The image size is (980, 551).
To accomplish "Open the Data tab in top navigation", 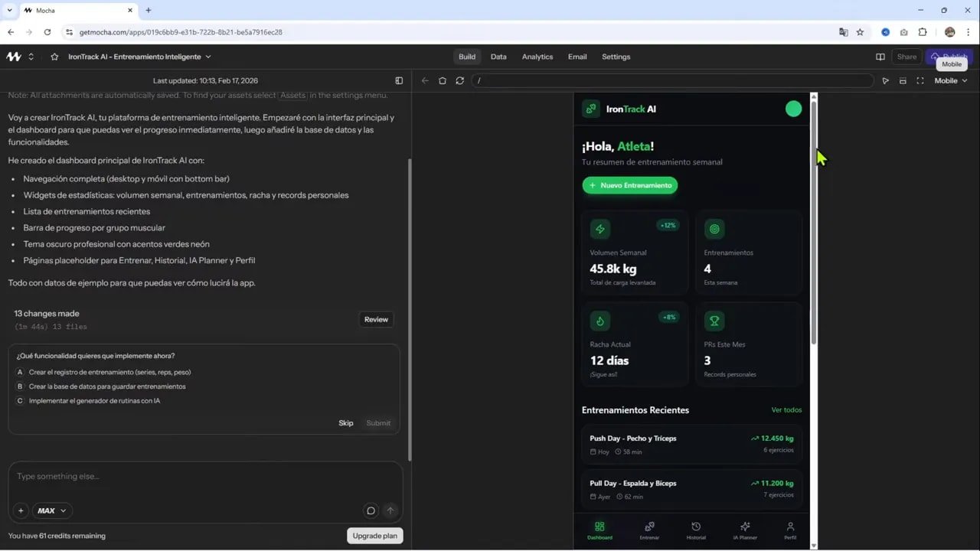I will [x=498, y=56].
